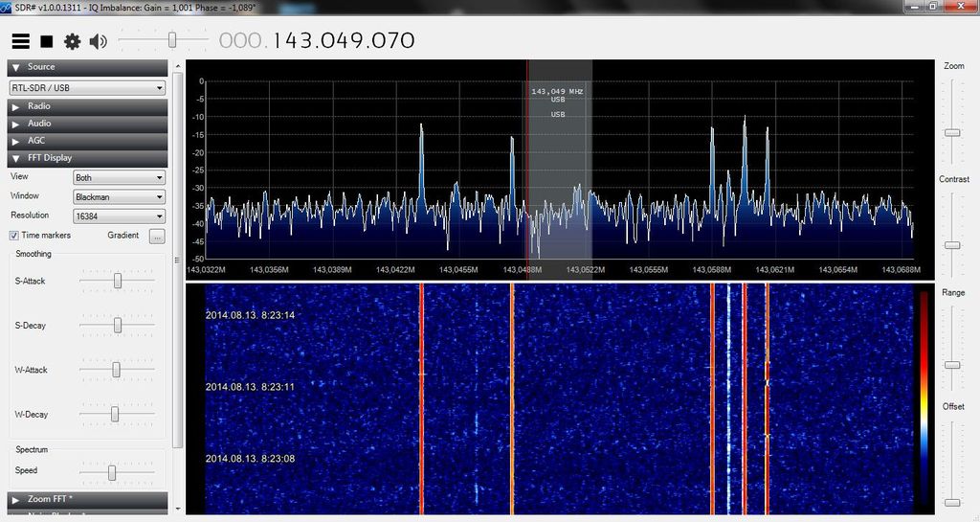Expand the AGC panel
The width and height of the screenshot is (980, 522).
pyautogui.click(x=87, y=141)
